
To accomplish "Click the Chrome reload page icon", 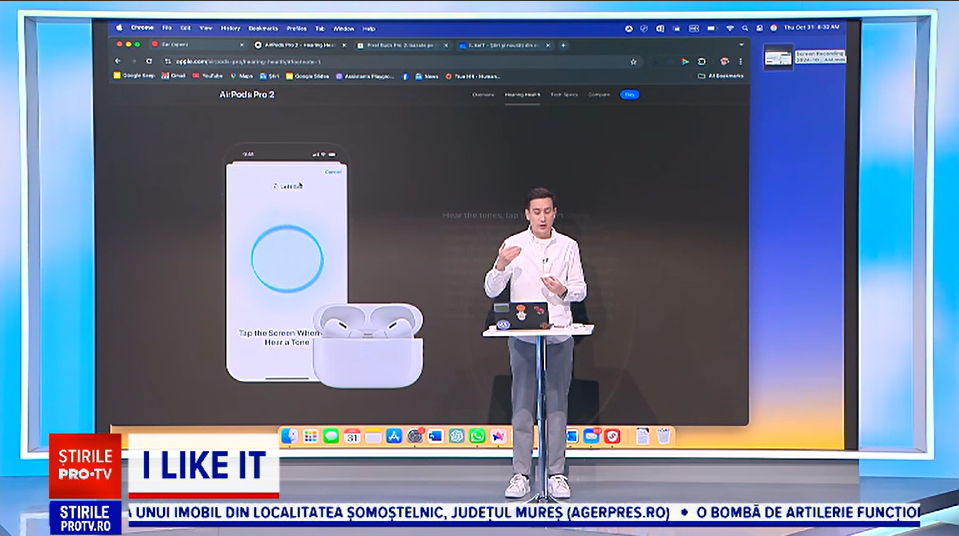I will pos(149,61).
